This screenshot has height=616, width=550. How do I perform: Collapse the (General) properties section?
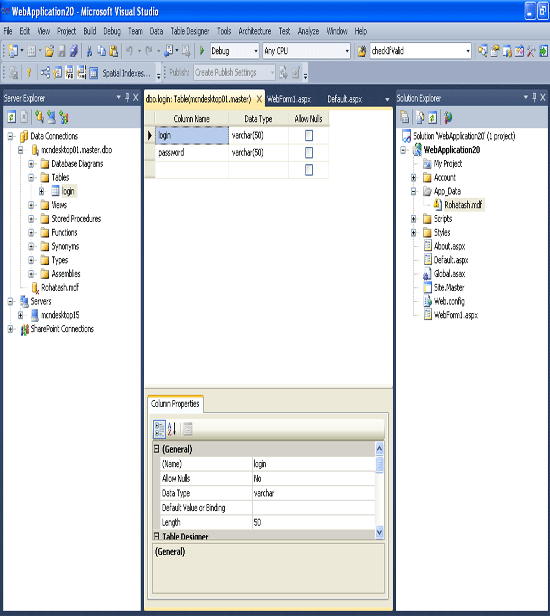coord(156,449)
